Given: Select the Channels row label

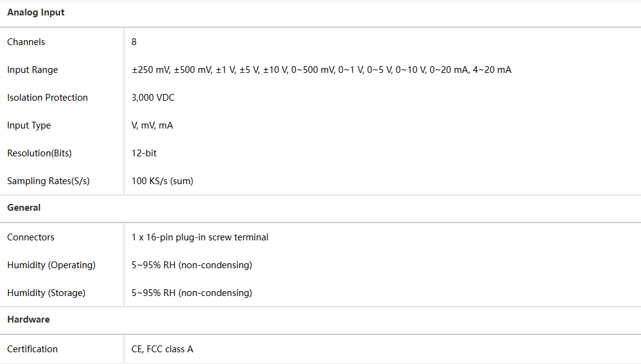Looking at the screenshot, I should coord(26,42).
